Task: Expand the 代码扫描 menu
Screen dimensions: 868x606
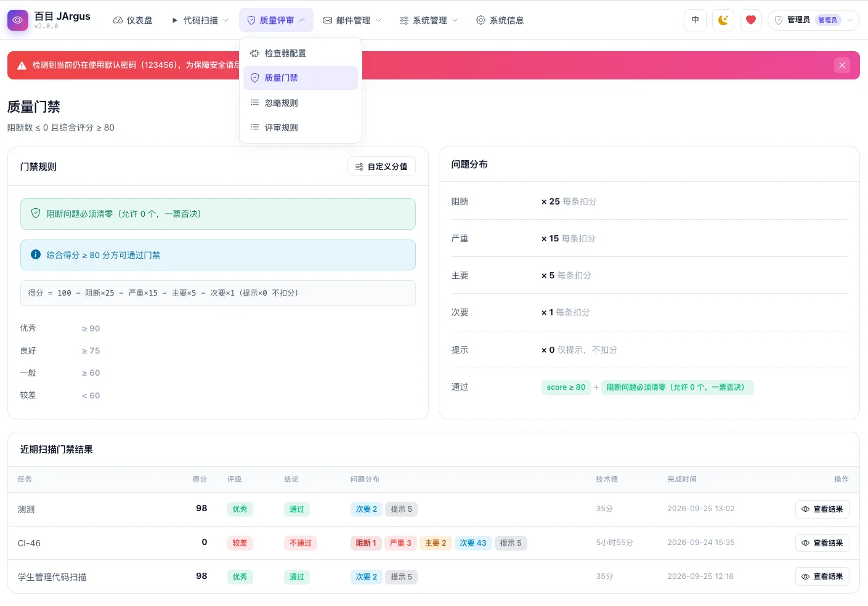Action: pyautogui.click(x=200, y=20)
